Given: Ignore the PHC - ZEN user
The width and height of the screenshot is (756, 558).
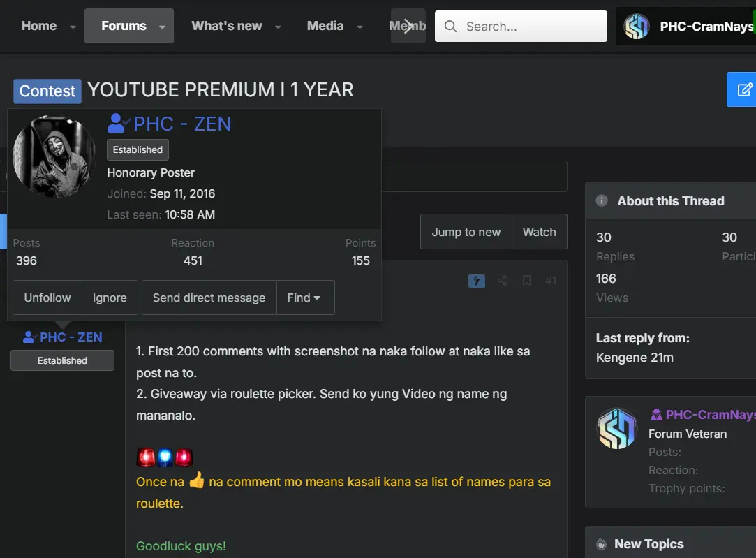Looking at the screenshot, I should click(x=110, y=298).
